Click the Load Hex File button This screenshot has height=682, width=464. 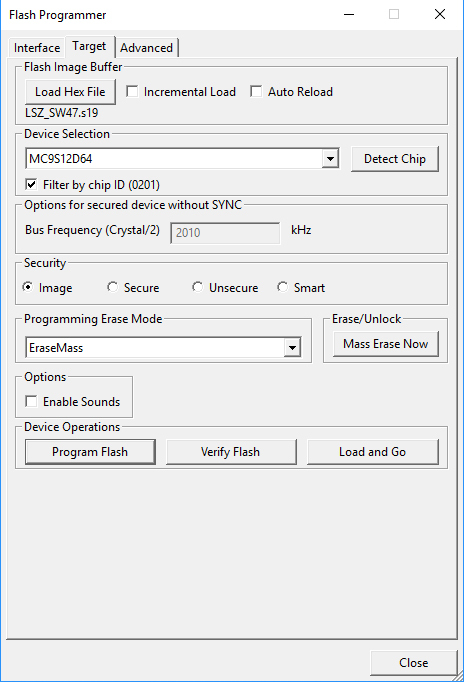(x=70, y=92)
